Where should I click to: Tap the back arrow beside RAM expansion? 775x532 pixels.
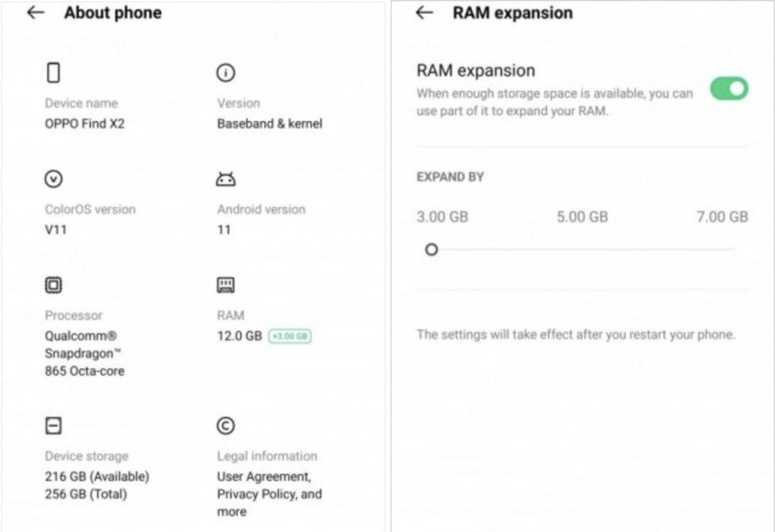click(425, 13)
